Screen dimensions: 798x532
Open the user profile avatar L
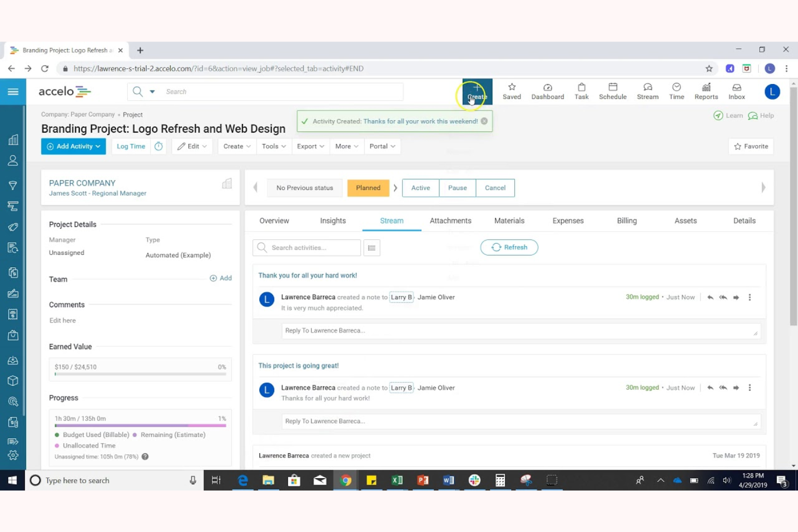(772, 92)
